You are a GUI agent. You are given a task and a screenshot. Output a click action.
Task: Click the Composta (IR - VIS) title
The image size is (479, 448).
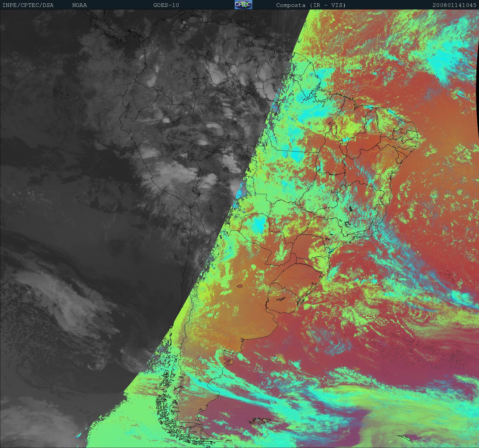point(311,5)
